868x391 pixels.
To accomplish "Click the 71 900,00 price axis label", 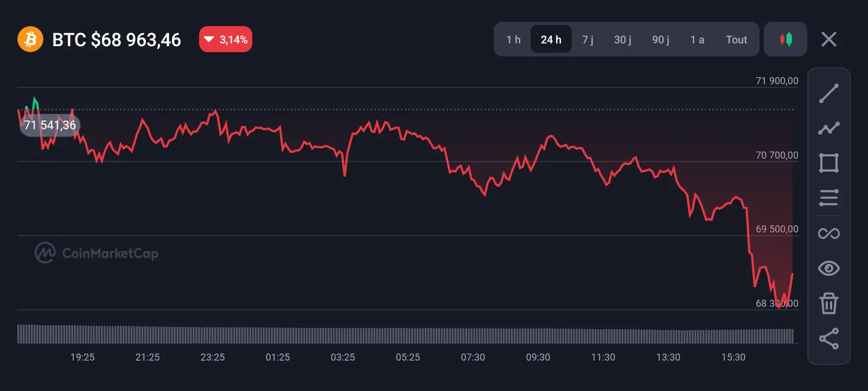I will tap(777, 81).
